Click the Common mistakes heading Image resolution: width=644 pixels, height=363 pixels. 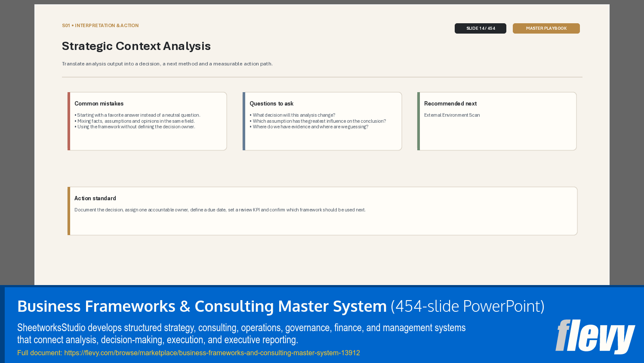click(x=99, y=104)
